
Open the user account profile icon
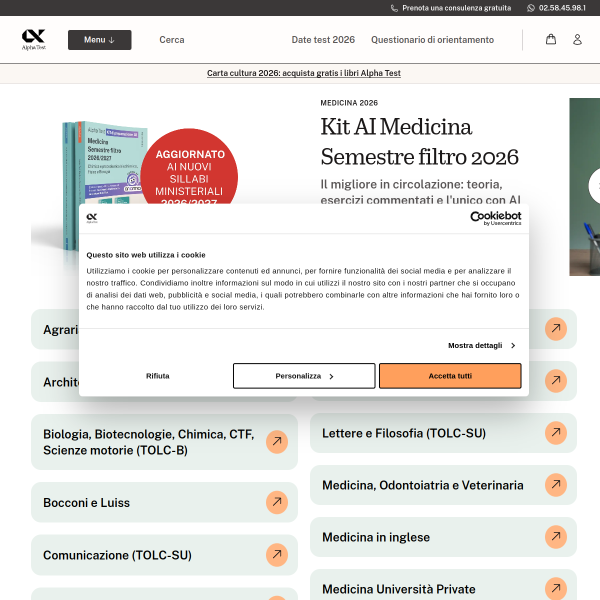pyautogui.click(x=577, y=39)
